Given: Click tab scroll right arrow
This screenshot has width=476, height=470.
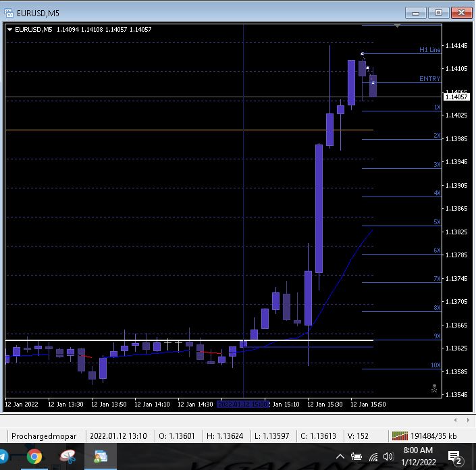Looking at the screenshot, I should click(468, 420).
